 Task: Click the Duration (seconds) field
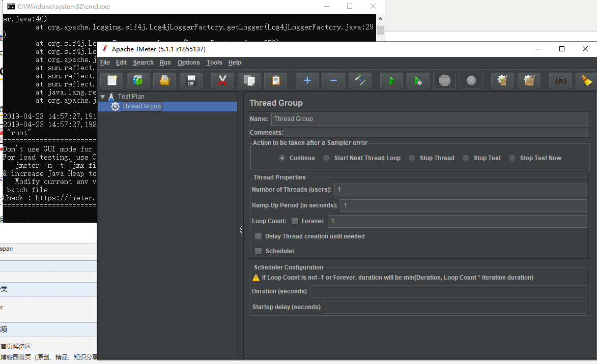click(448, 291)
